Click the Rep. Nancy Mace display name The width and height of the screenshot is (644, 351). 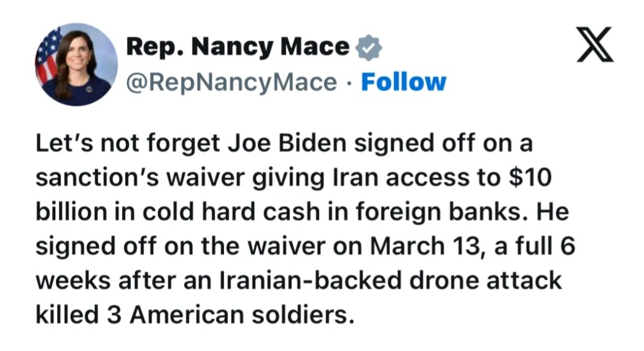pos(238,47)
